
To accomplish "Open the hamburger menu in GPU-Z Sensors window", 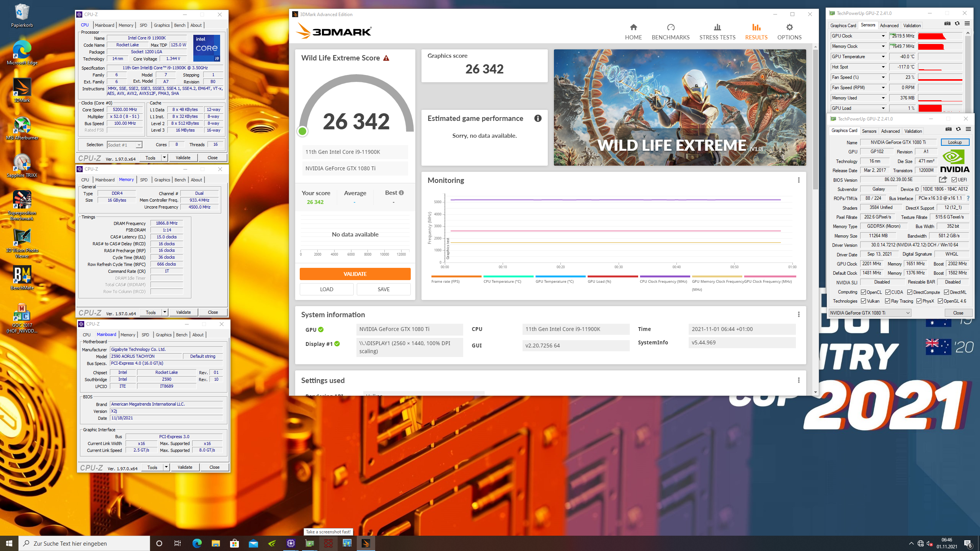I will point(967,24).
